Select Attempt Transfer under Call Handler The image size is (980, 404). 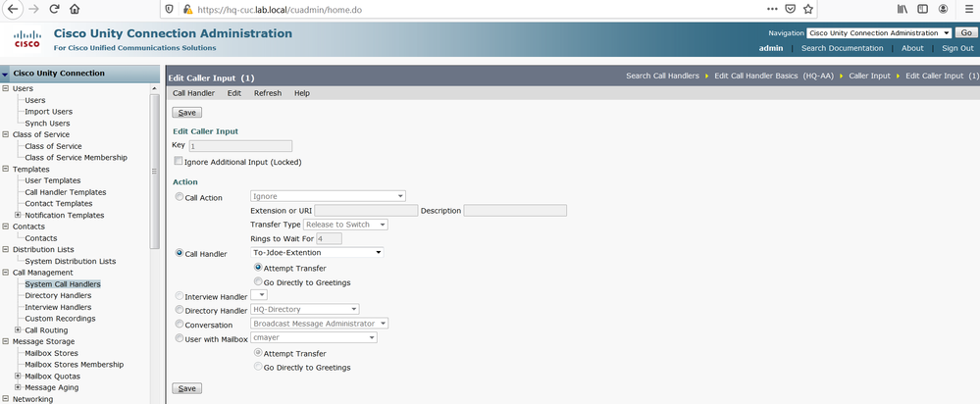click(257, 268)
